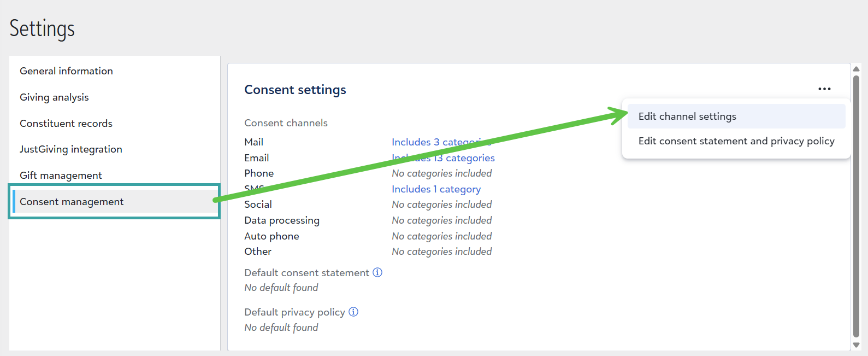Choose Edit channel settings menu option
The width and height of the screenshot is (868, 356).
coord(687,116)
